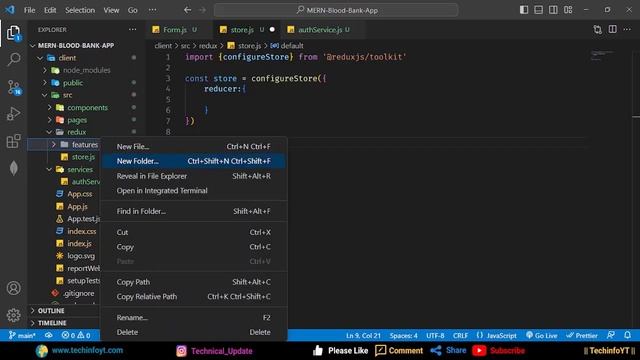Open the Go menu
This screenshot has height=360, width=640.
[x=133, y=10]
